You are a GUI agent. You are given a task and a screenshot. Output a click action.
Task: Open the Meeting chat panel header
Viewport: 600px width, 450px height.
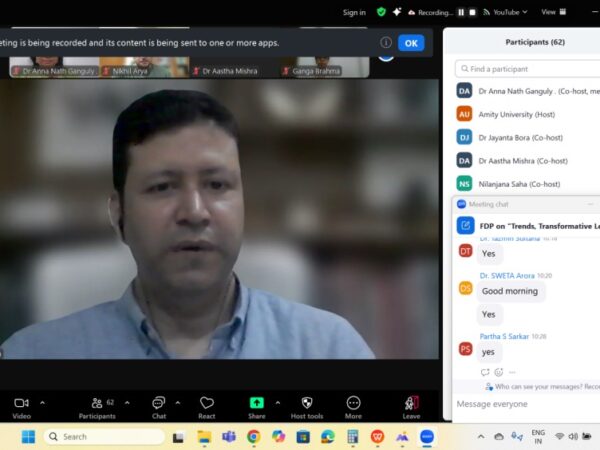[x=528, y=204]
